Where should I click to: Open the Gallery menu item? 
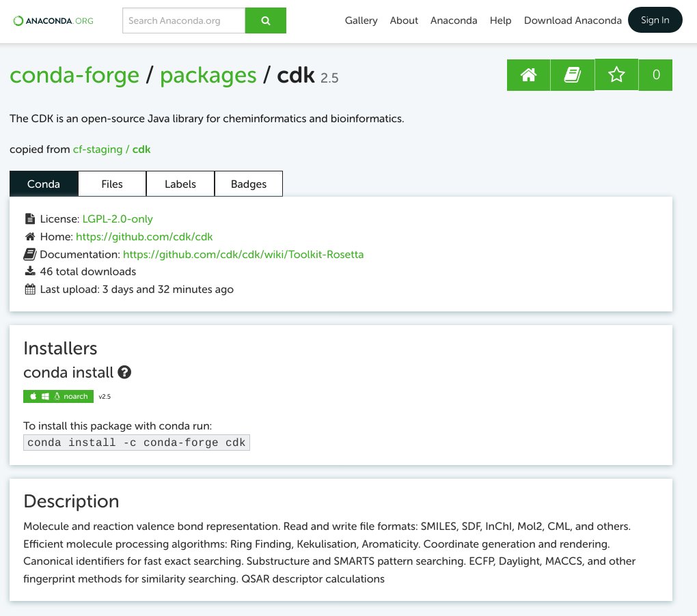(361, 20)
